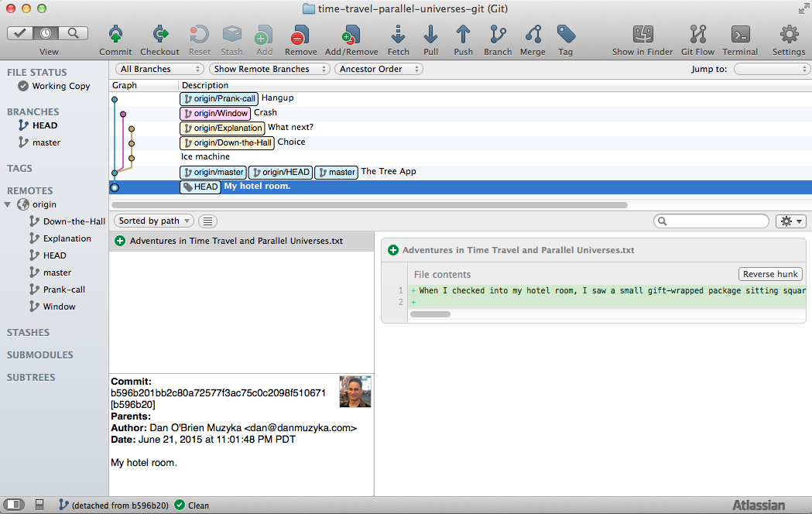812x514 pixels.
Task: Click the drive icon in status bar
Action: click(x=39, y=505)
